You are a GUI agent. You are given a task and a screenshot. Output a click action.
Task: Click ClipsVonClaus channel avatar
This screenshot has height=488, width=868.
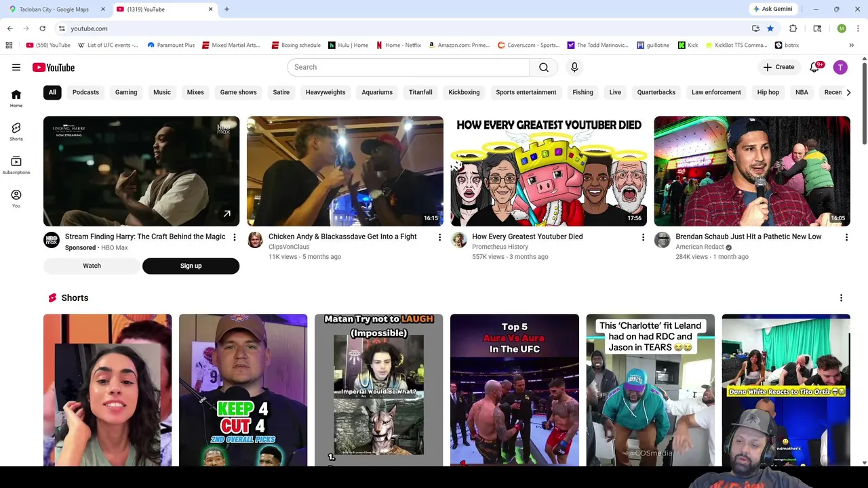255,240
